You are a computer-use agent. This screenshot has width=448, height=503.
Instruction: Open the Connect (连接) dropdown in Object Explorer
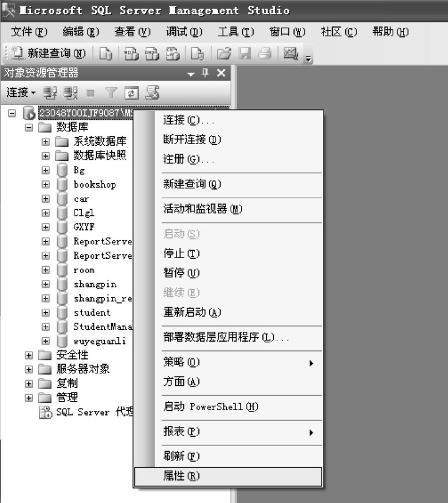point(21,93)
